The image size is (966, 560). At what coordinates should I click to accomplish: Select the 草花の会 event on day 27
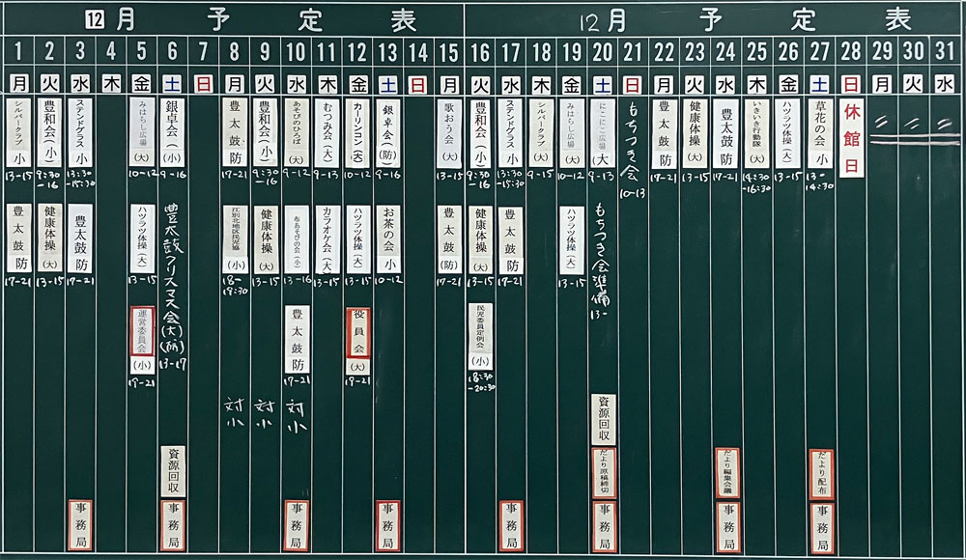tap(820, 132)
